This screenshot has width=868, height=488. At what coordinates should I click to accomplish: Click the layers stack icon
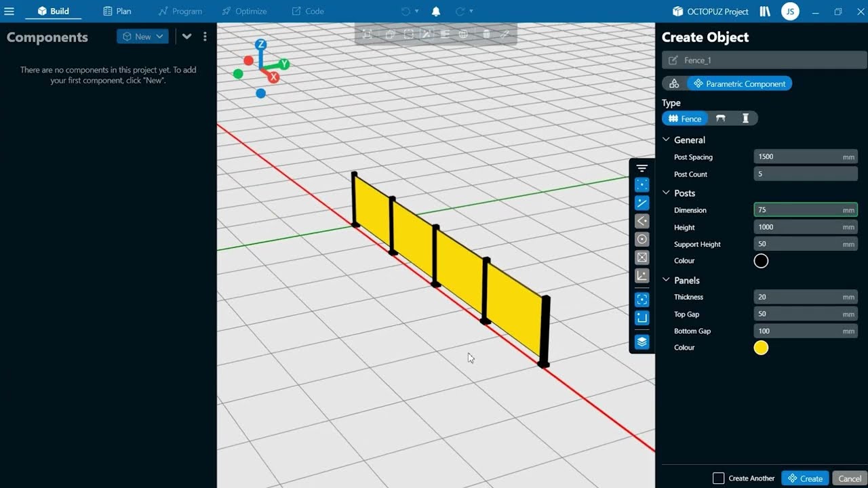(642, 342)
